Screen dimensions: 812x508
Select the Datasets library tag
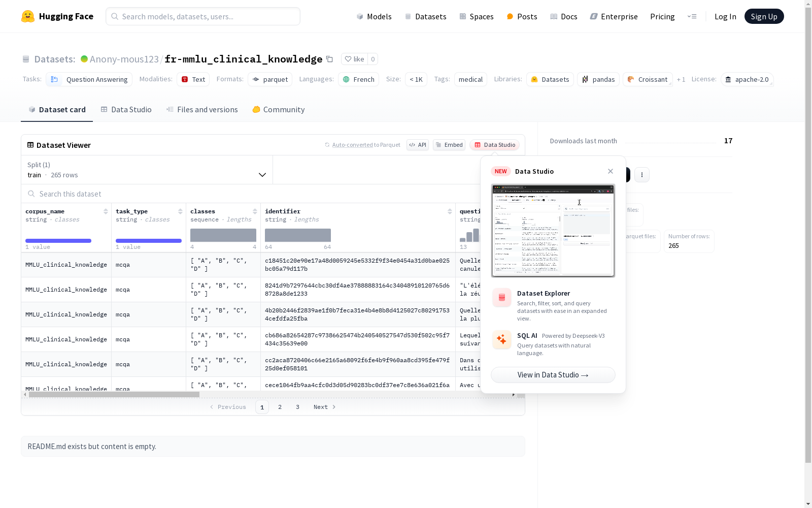550,79
